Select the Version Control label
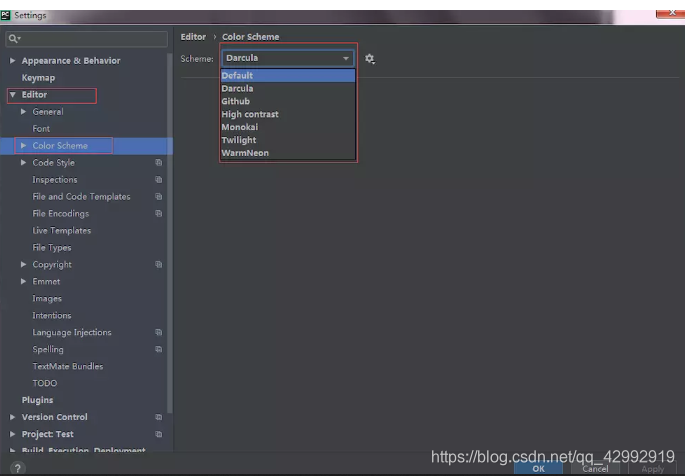 [55, 417]
